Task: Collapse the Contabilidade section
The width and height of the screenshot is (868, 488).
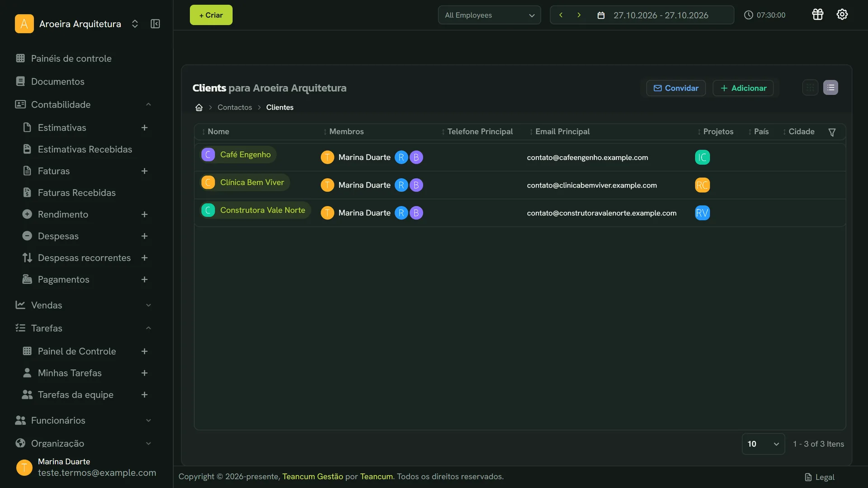Action: click(x=148, y=105)
